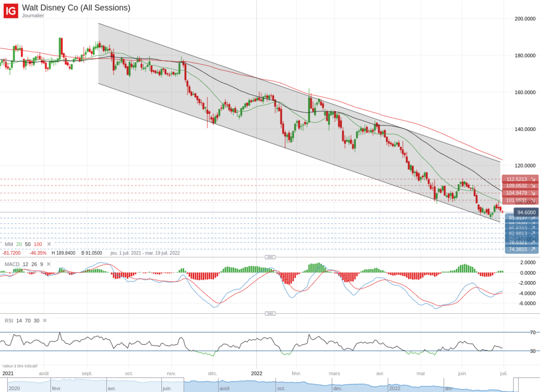The width and height of the screenshot is (540, 392).
Task: Select the 104.9479 resistance level tag
Action: click(x=520, y=193)
